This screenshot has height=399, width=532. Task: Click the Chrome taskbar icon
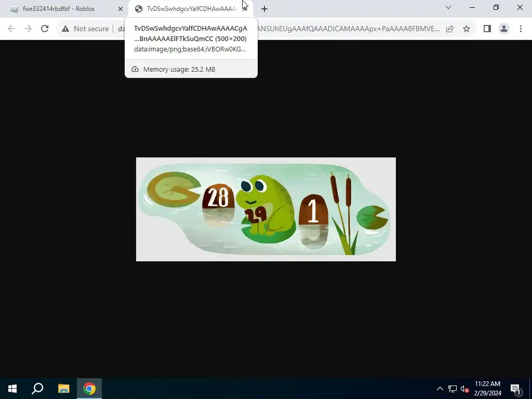pyautogui.click(x=89, y=389)
